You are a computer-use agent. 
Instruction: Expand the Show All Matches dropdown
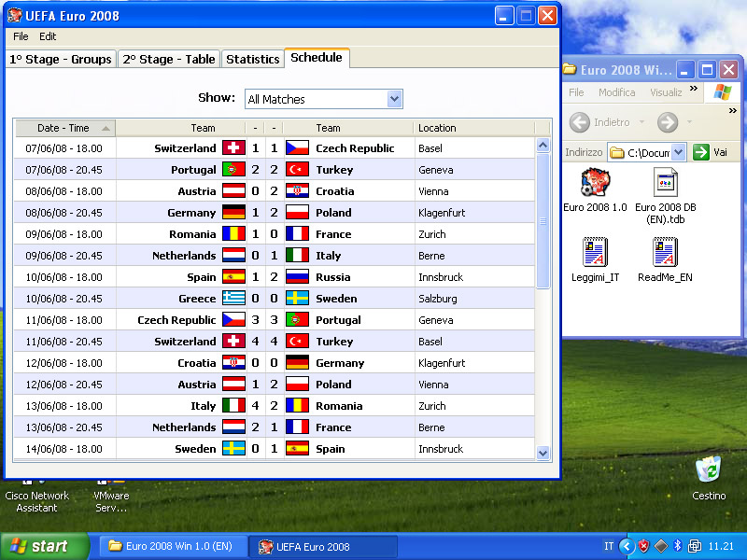tap(394, 99)
